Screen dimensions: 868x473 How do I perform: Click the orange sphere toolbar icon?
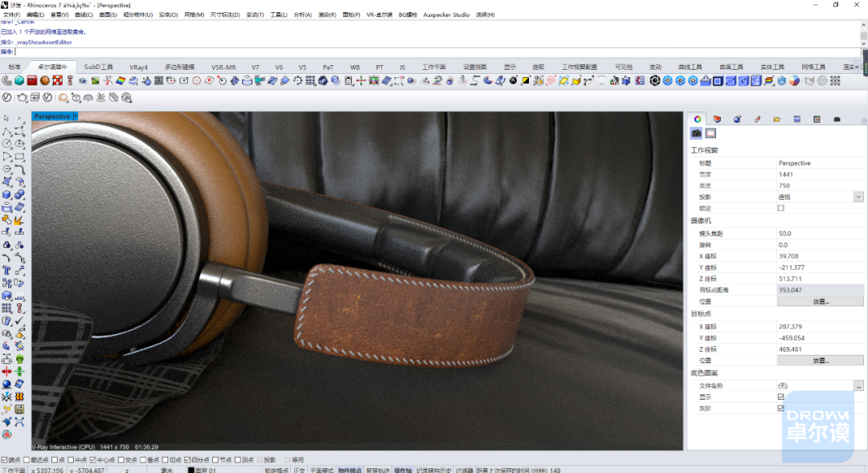(x=45, y=81)
